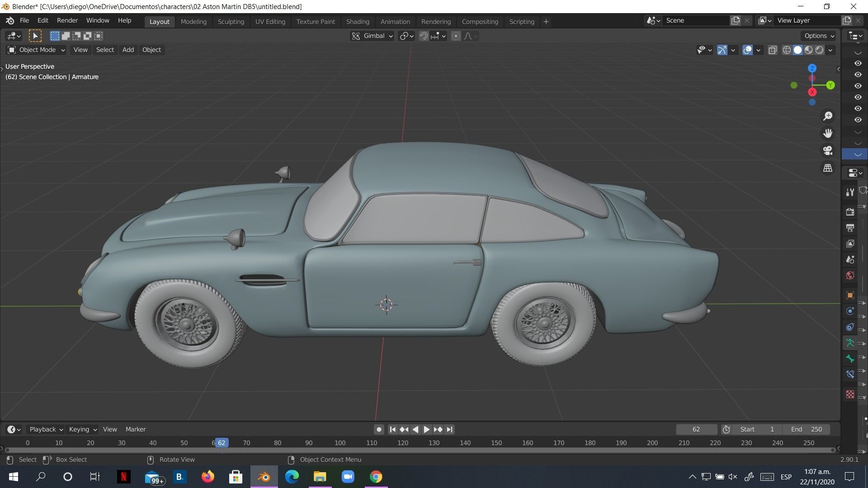Viewport: 868px width, 488px height.
Task: Add a new workspace with plus button
Action: (546, 22)
